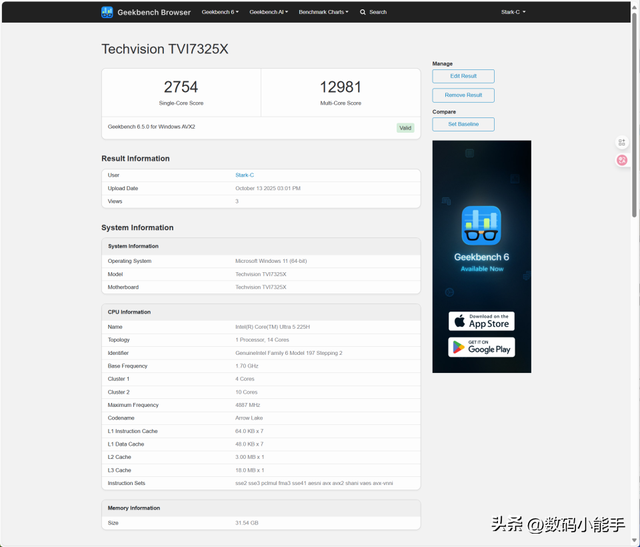Click the L2 Cache 3.00 MB x 1 value
Image resolution: width=640 pixels, height=547 pixels.
coord(250,457)
